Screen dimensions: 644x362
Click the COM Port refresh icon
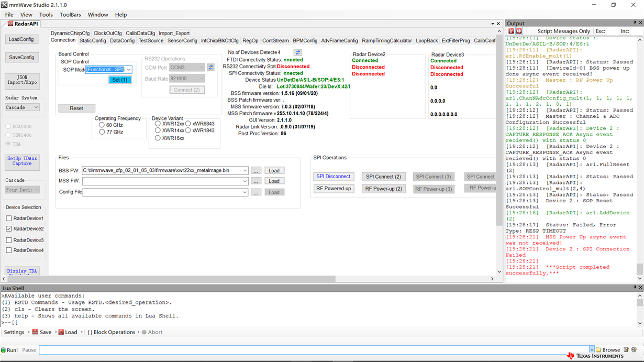pyautogui.click(x=211, y=68)
